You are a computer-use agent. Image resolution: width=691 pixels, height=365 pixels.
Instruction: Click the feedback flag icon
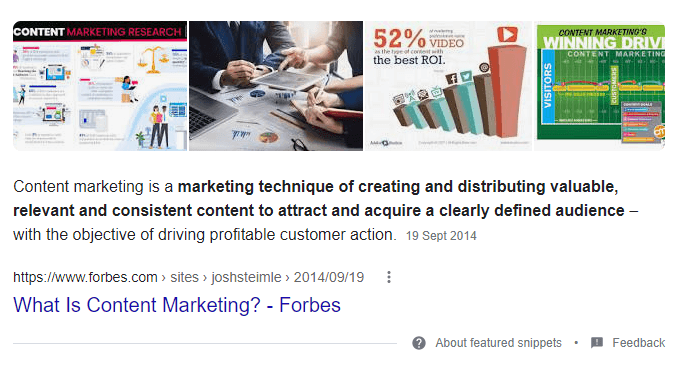pos(597,343)
